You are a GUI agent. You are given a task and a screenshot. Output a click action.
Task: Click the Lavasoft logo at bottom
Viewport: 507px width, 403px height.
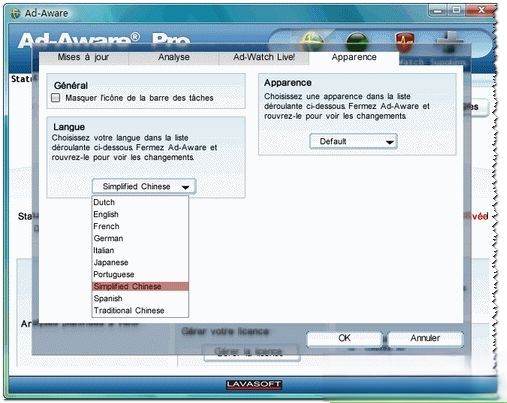click(x=254, y=384)
